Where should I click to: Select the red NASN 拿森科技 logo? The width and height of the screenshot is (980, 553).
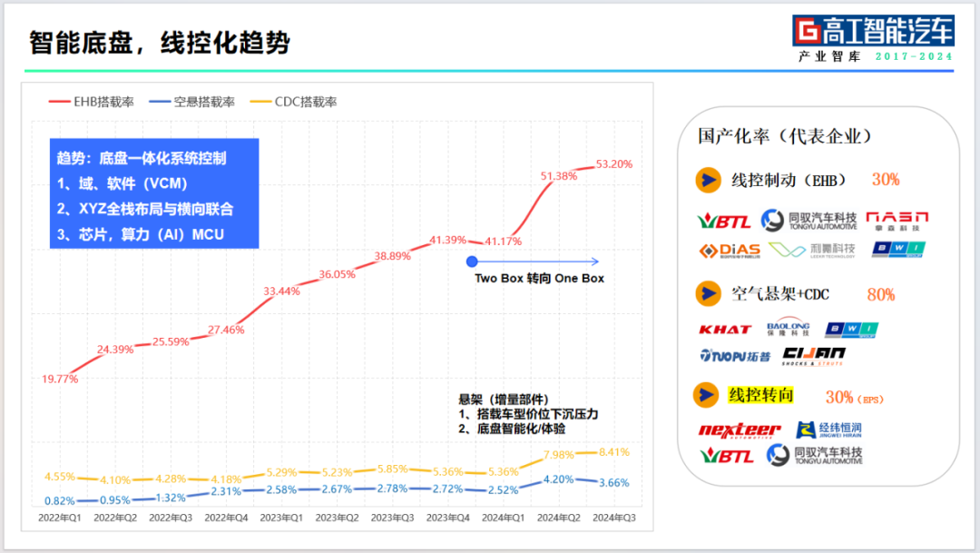897,221
